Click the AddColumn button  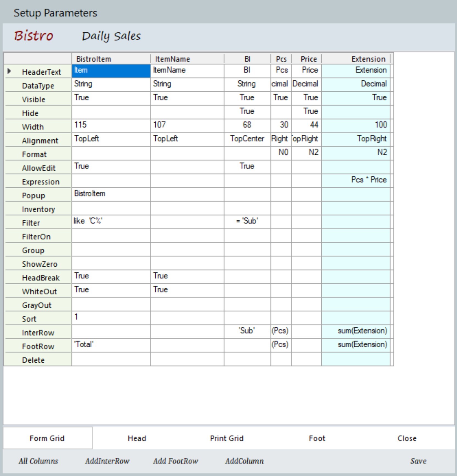click(244, 461)
